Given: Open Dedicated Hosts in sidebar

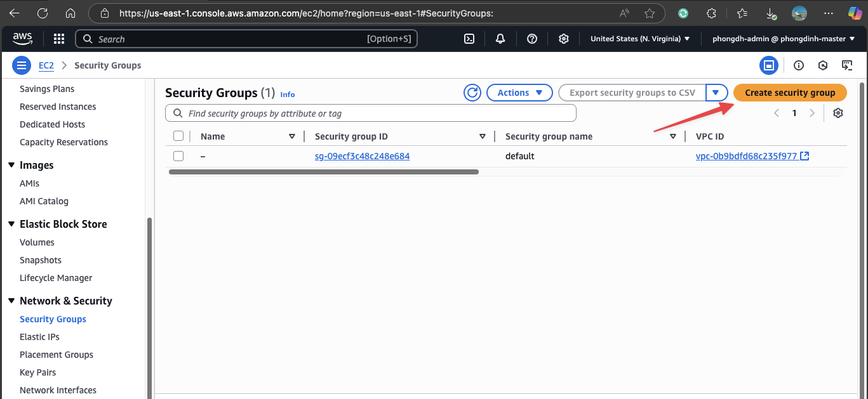Looking at the screenshot, I should click(52, 124).
